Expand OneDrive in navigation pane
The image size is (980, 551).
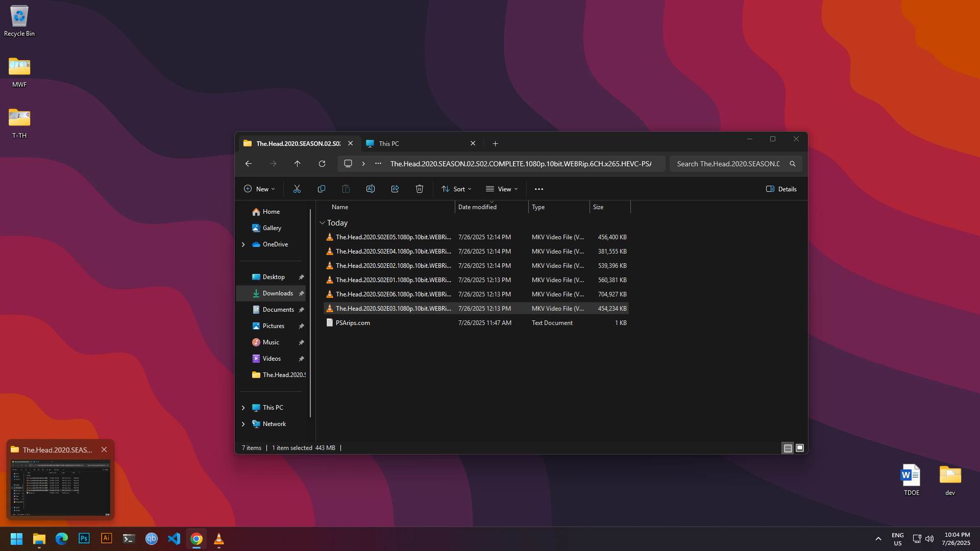[243, 244]
